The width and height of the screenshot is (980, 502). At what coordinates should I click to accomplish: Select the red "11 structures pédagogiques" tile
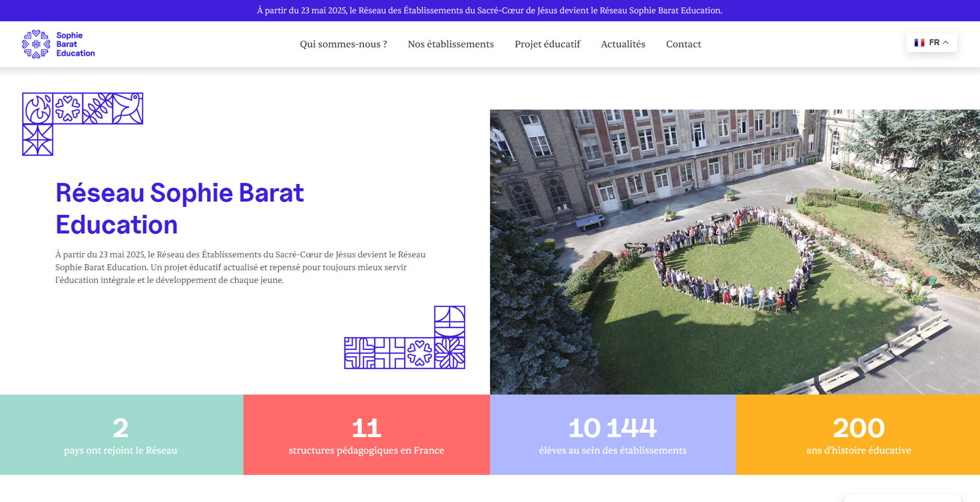pyautogui.click(x=366, y=435)
